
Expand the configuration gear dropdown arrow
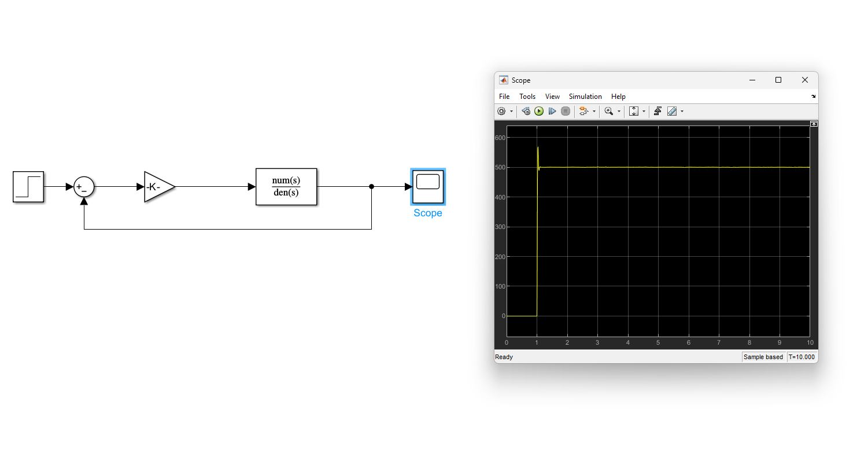(x=511, y=112)
